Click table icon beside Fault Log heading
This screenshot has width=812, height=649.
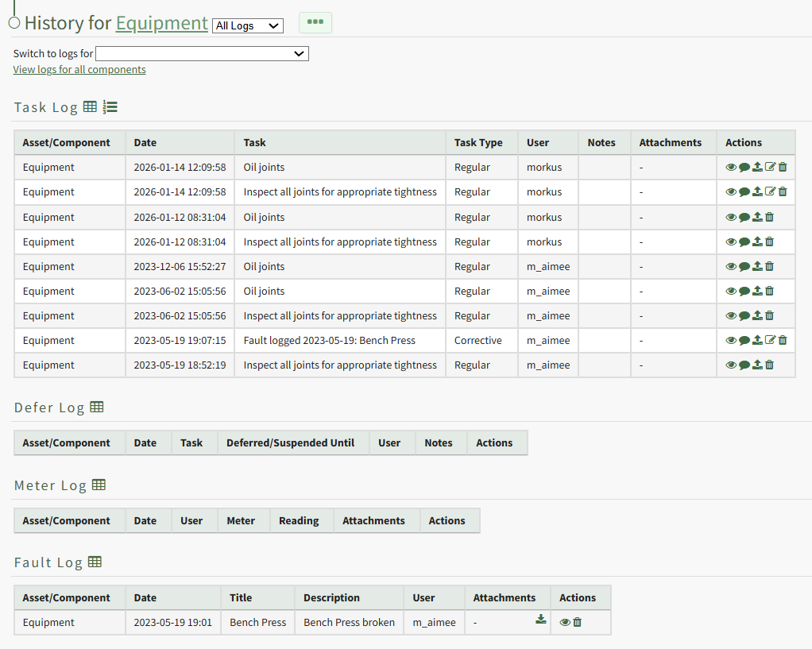(x=95, y=562)
